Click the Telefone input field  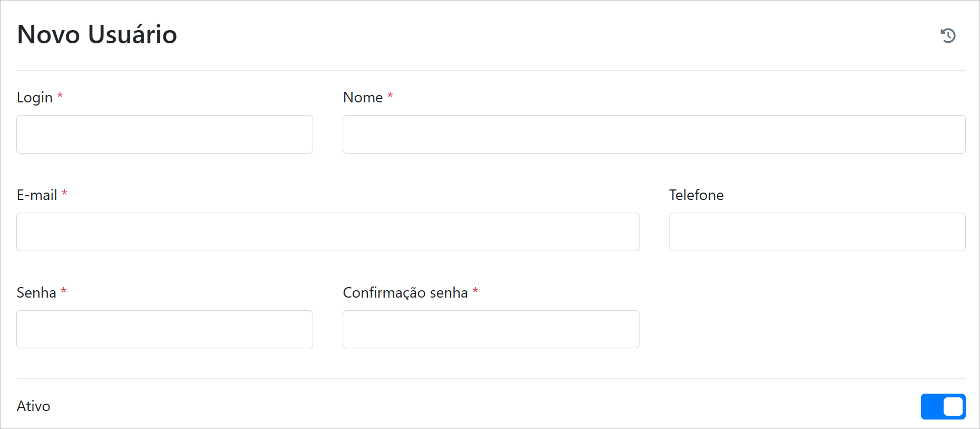[x=817, y=232]
